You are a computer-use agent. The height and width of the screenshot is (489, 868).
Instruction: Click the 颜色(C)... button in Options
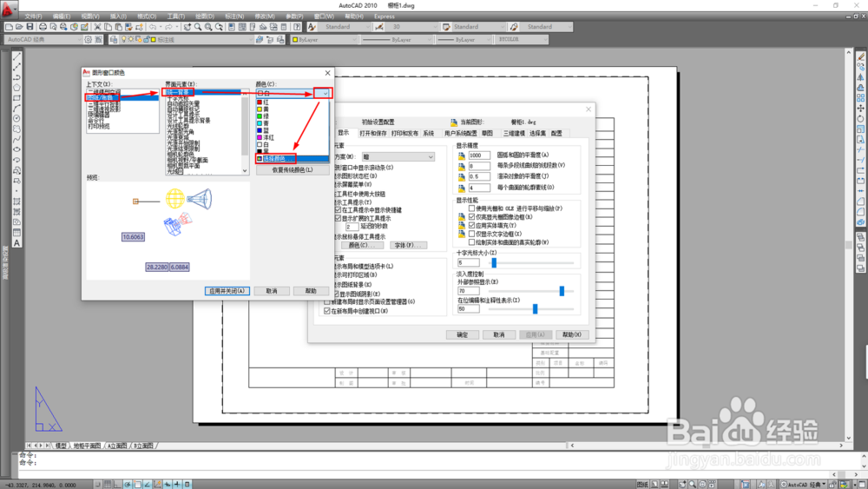(x=362, y=245)
